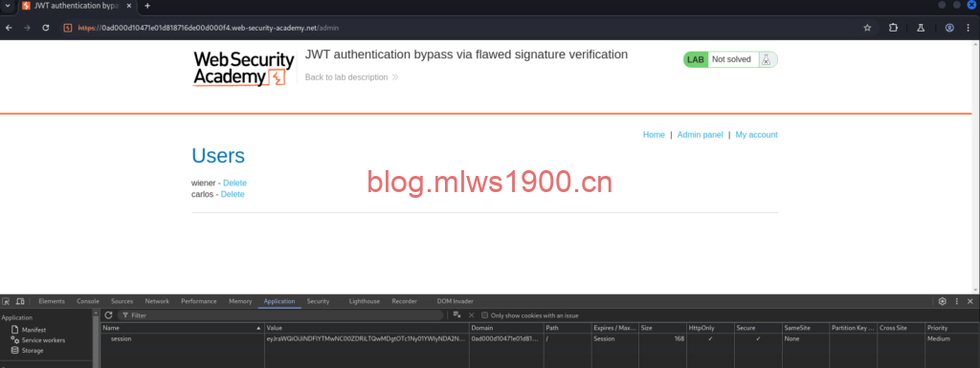Go to the Home link

(x=654, y=135)
